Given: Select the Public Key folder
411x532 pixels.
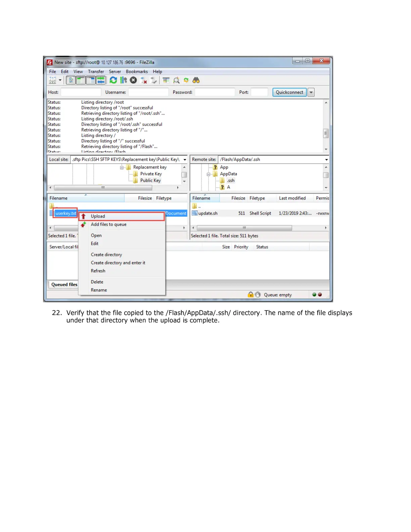Looking at the screenshot, I should pyautogui.click(x=150, y=181).
